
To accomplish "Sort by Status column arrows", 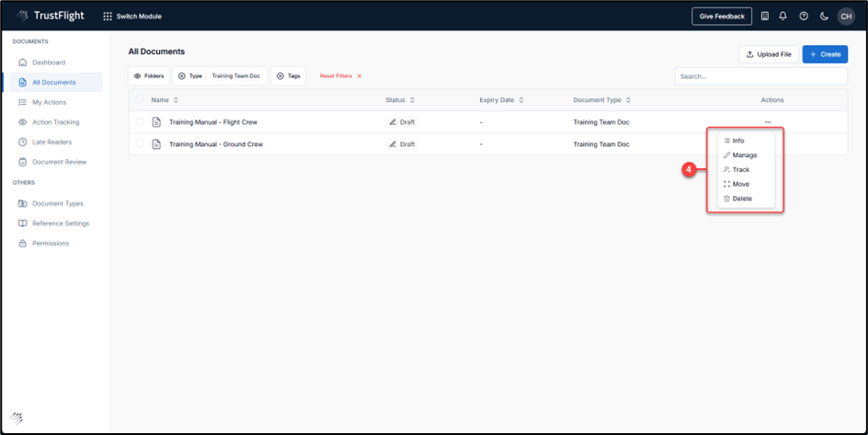I will [412, 99].
